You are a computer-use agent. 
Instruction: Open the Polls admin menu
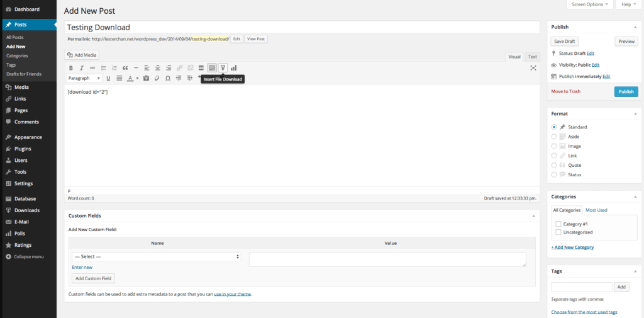(x=19, y=233)
